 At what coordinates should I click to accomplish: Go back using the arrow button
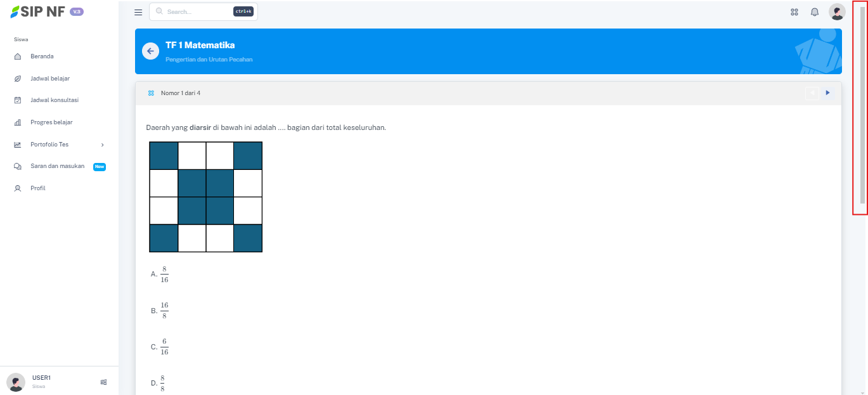150,51
